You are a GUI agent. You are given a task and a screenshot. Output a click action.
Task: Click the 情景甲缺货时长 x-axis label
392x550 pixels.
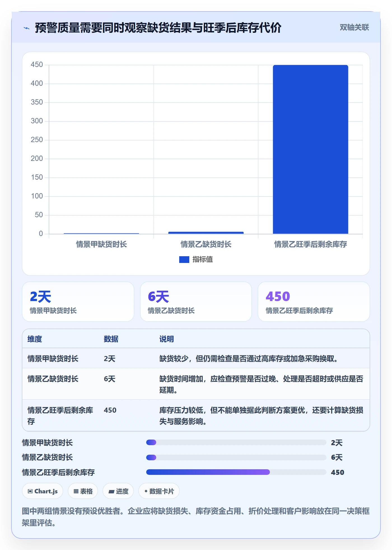click(x=101, y=244)
